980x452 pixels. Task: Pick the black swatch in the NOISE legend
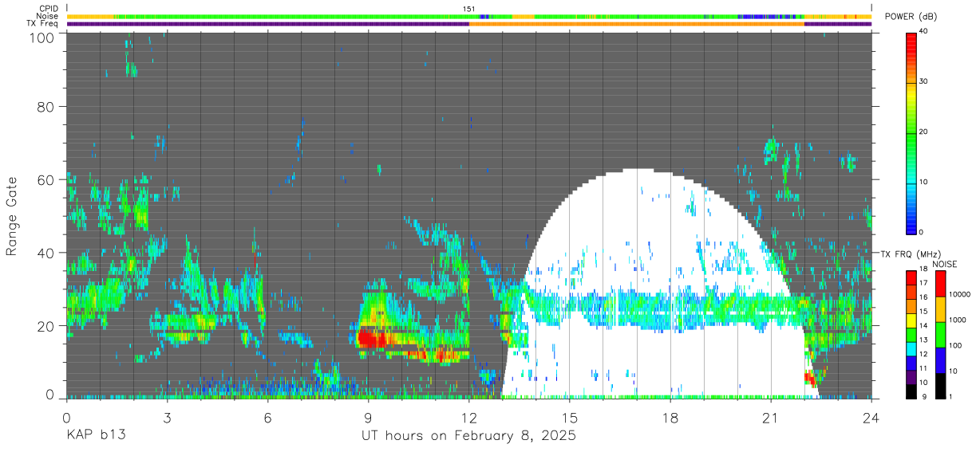[940, 384]
